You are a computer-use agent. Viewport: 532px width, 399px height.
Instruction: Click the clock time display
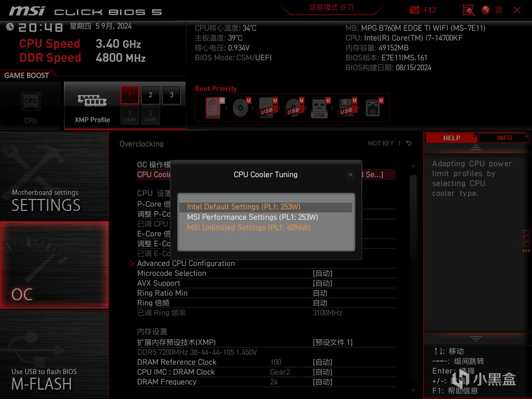pos(41,27)
